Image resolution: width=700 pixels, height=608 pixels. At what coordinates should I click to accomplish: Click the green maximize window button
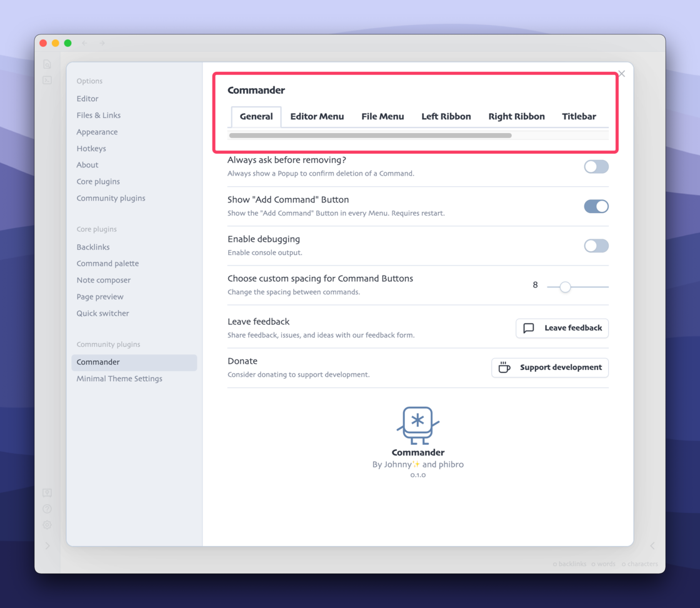point(68,43)
